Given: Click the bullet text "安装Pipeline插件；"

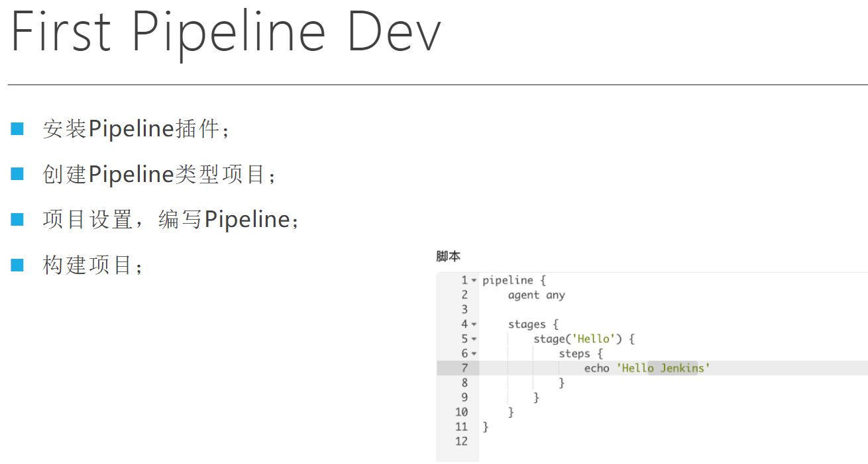Looking at the screenshot, I should (x=137, y=128).
